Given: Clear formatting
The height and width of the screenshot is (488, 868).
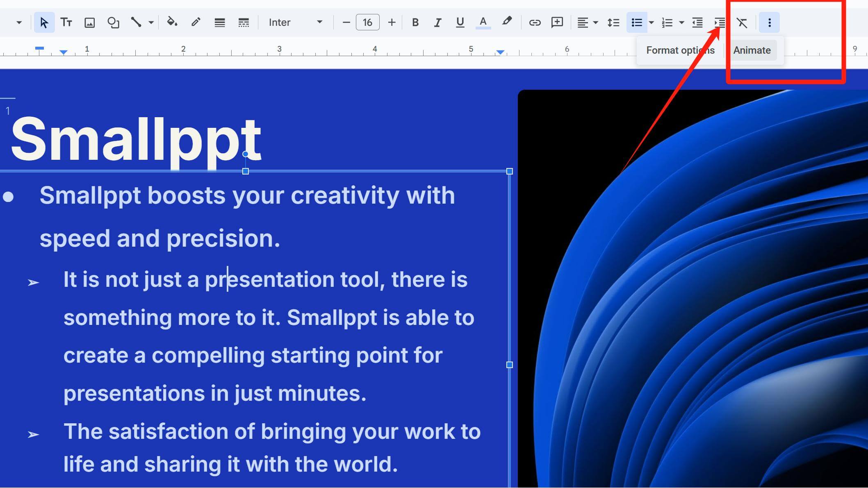Looking at the screenshot, I should point(742,23).
